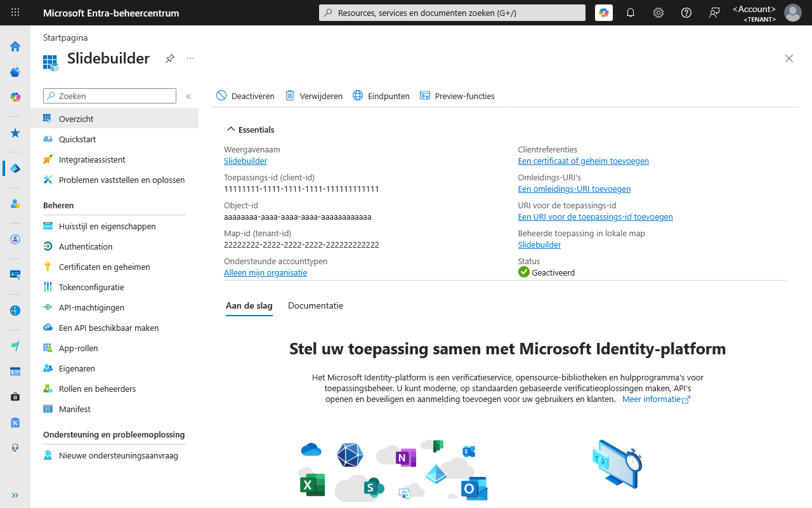Click Alleen mijn organisatie link
812x508 pixels.
coord(265,273)
